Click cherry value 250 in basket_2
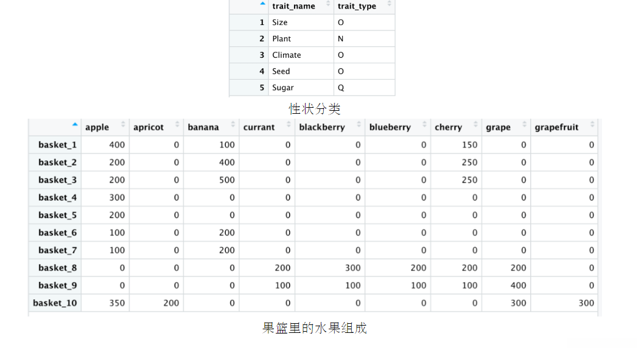The height and width of the screenshot is (353, 644). [469, 163]
